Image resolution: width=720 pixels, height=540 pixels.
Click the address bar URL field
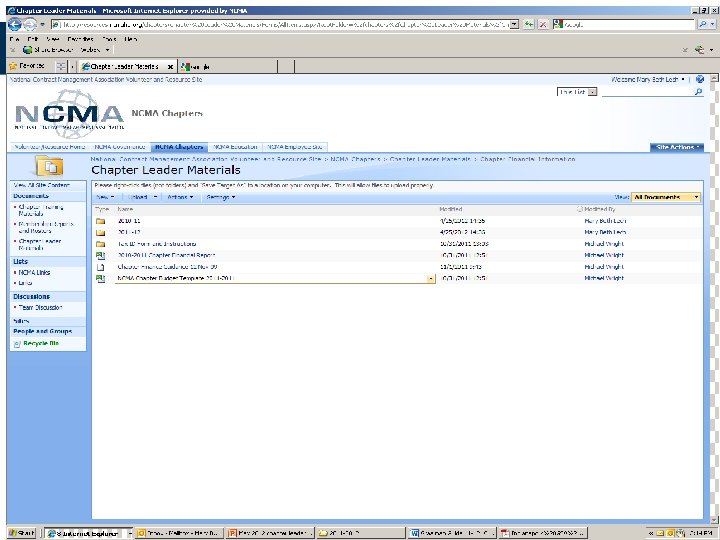(x=280, y=24)
